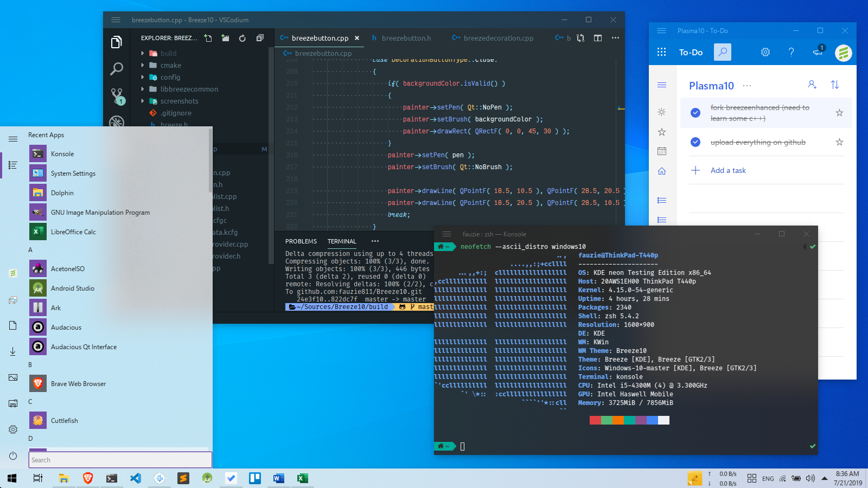Switch to the breezedecoration.cpp tab
This screenshot has width=868, height=488.
(493, 38)
